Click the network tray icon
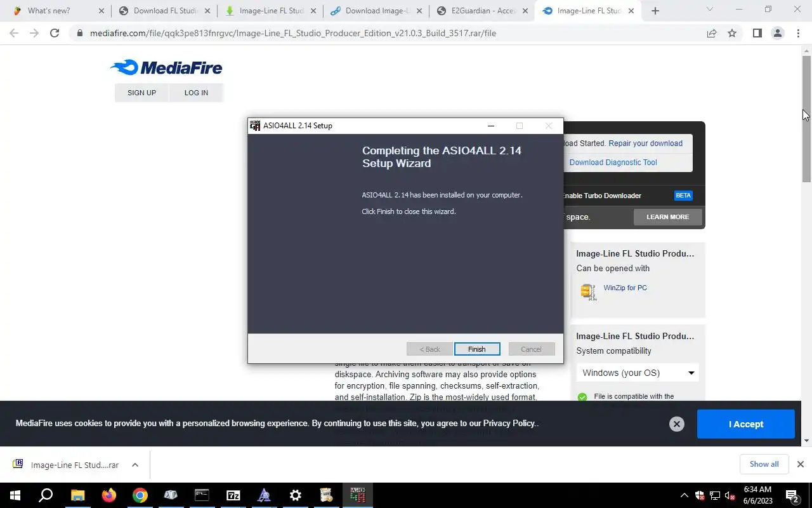 pyautogui.click(x=714, y=495)
